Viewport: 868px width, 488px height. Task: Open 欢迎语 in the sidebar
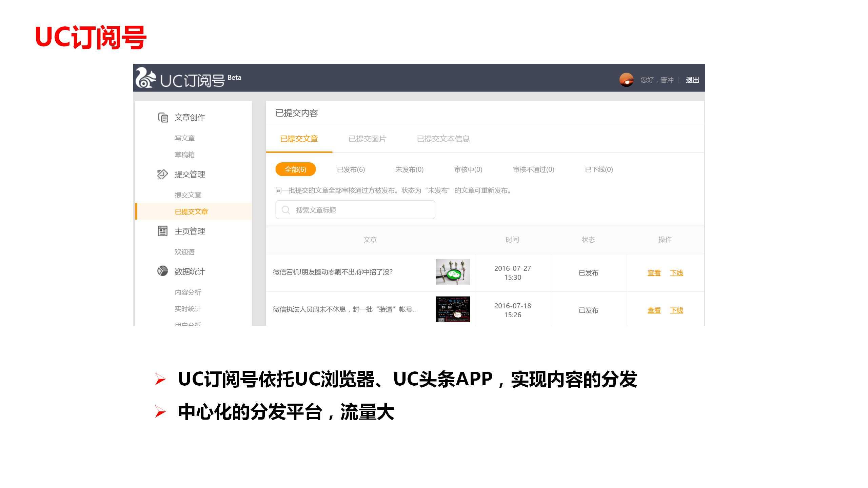coord(184,252)
